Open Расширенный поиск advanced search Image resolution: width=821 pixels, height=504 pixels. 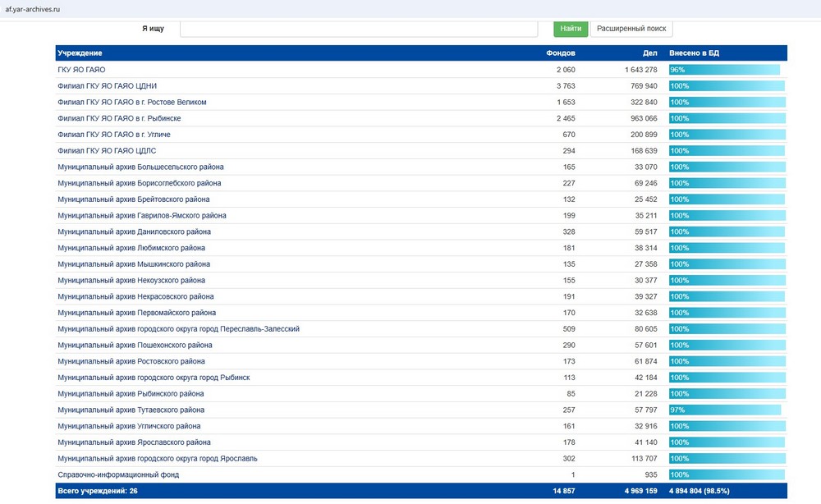pyautogui.click(x=631, y=28)
